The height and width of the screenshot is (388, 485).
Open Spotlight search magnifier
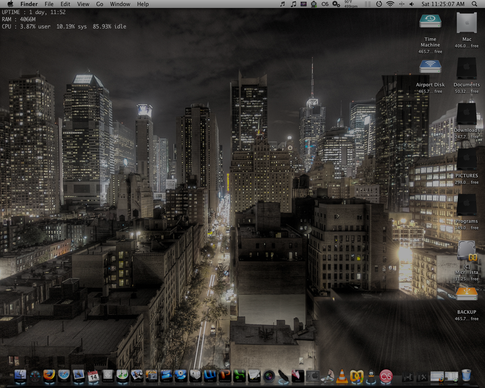(474, 4)
